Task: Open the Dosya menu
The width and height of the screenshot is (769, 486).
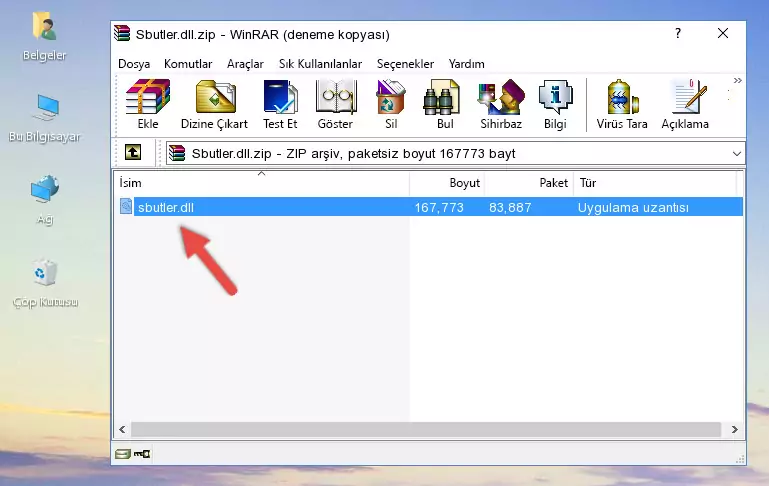Action: [134, 64]
